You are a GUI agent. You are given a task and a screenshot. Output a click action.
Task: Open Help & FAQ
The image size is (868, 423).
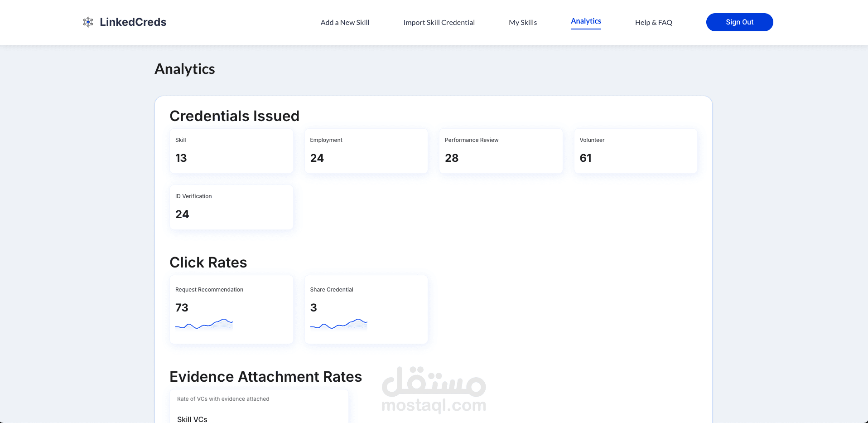coord(653,23)
